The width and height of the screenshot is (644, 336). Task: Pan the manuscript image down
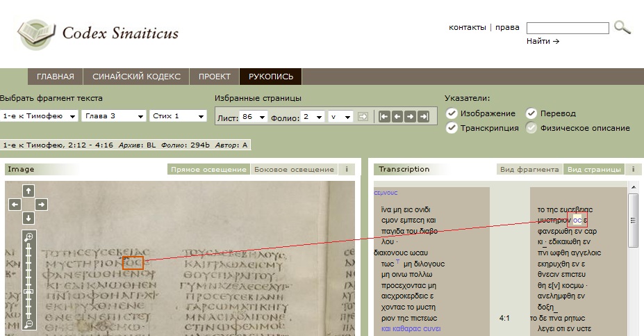(28, 218)
